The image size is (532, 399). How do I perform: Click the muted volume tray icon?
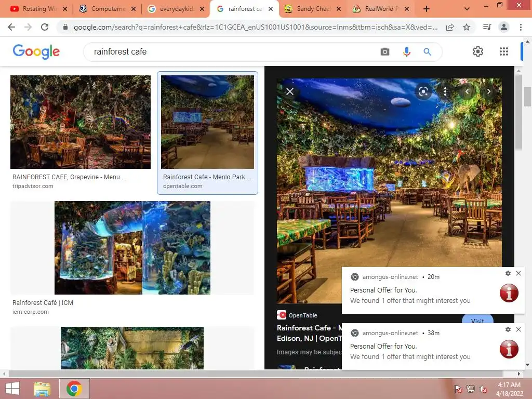[x=483, y=389]
